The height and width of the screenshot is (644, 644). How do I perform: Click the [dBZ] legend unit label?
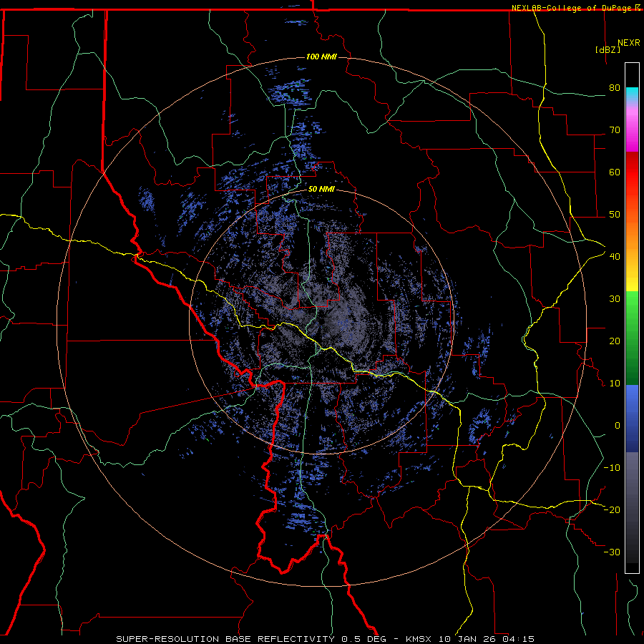click(x=608, y=49)
